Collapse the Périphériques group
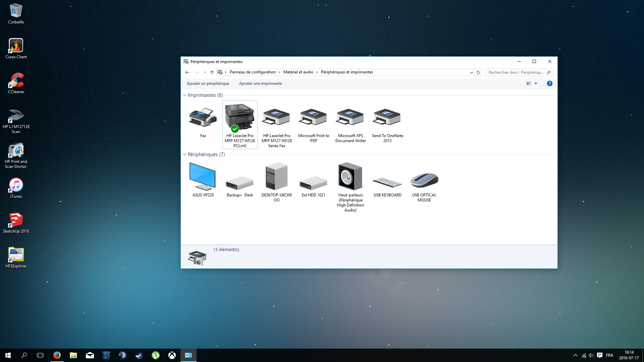644x362 pixels. [184, 155]
